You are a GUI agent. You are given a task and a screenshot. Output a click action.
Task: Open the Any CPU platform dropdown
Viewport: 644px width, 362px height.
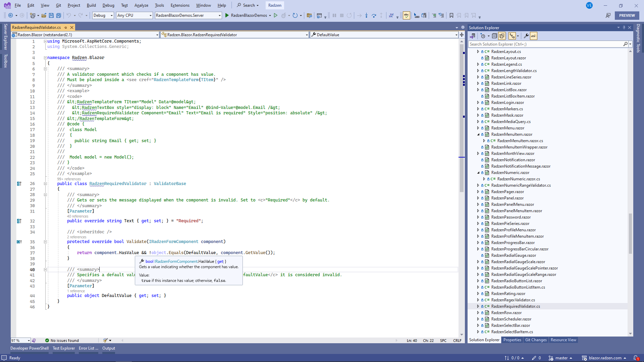tap(135, 15)
